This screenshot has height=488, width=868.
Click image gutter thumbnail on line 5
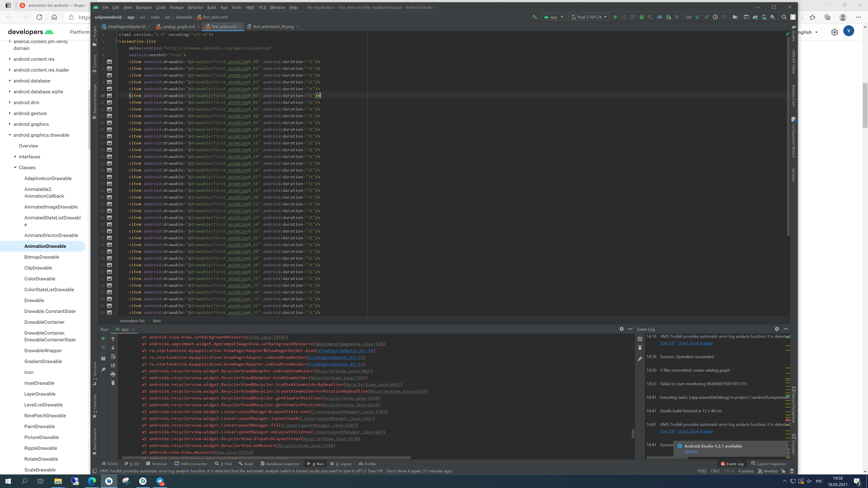pyautogui.click(x=109, y=62)
